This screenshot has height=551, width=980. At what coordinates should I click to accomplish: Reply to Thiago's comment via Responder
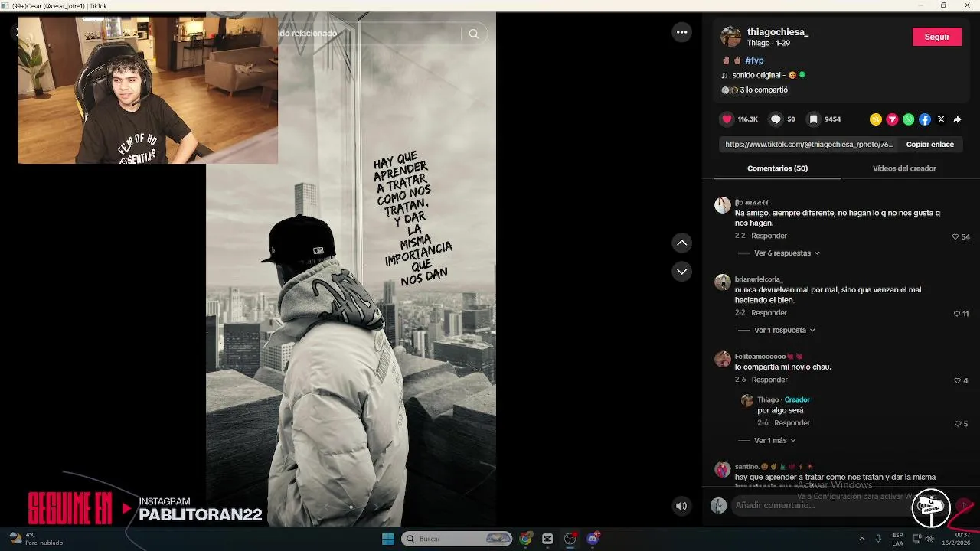pos(792,423)
